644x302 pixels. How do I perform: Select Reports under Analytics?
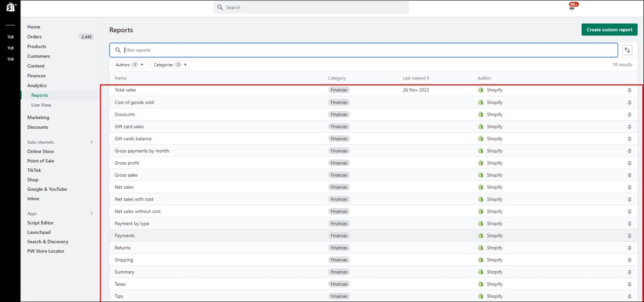tap(40, 95)
